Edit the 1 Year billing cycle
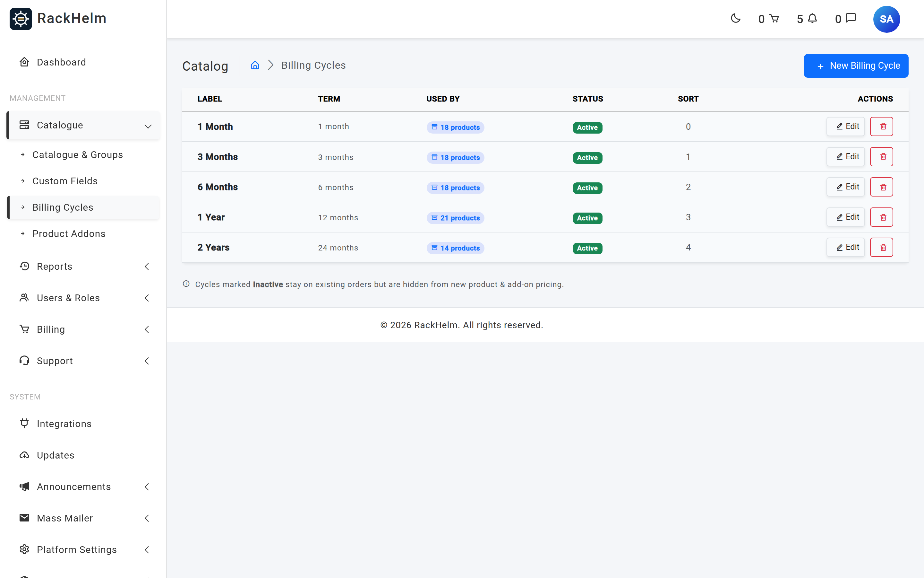This screenshot has width=924, height=578. pos(845,217)
